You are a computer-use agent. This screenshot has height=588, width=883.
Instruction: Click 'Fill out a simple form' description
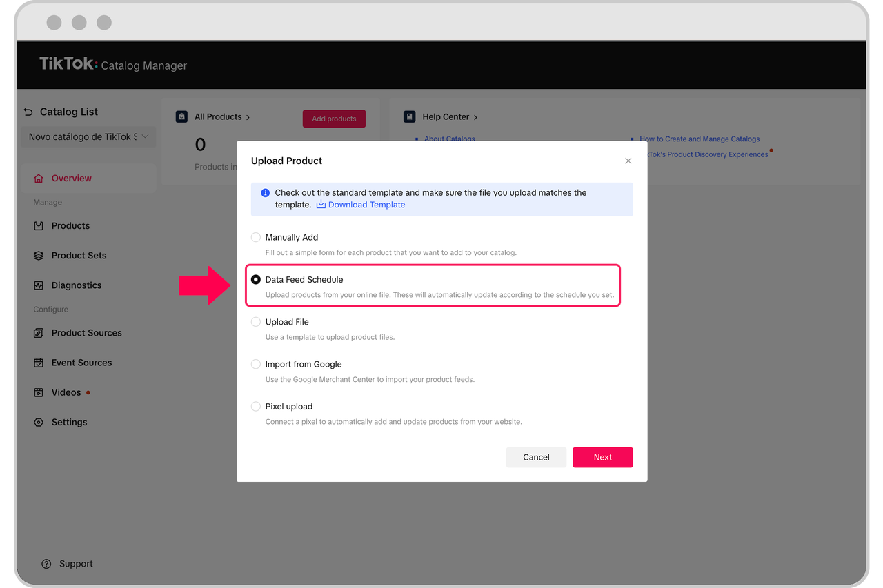click(x=390, y=252)
